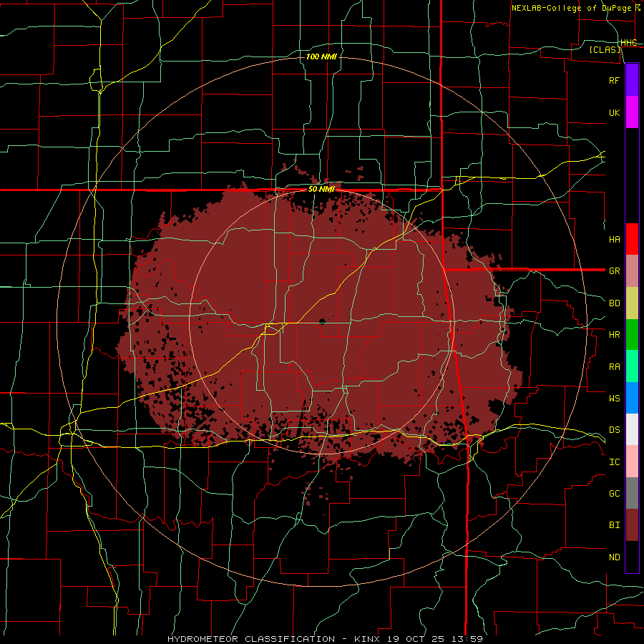This screenshot has height=644, width=644.
Task: Click the DS white legend color swatch
Action: coord(632,429)
